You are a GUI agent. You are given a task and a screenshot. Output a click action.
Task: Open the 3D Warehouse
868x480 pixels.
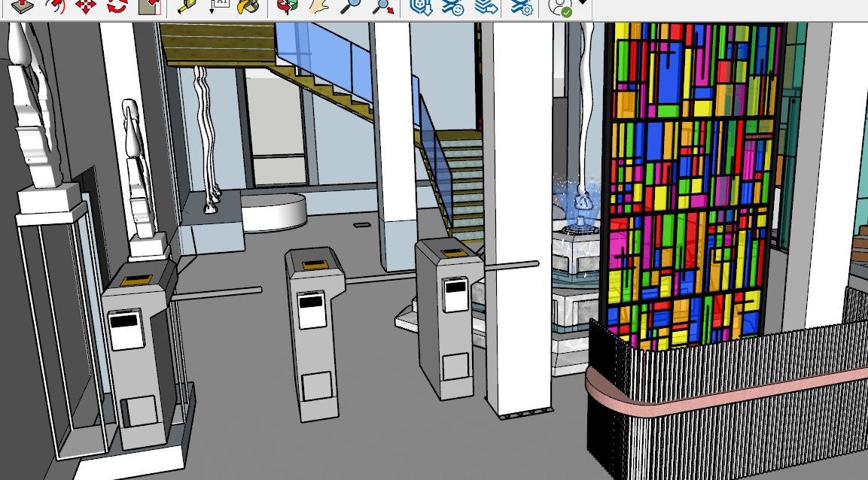click(x=421, y=6)
